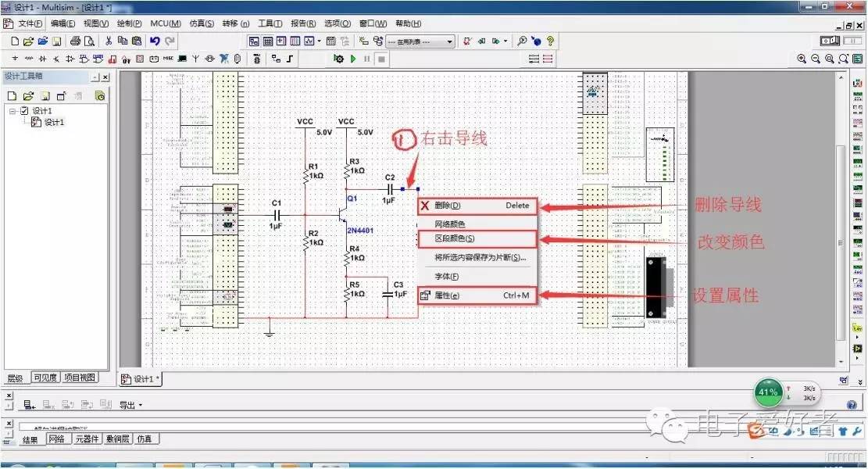
Task: Open the 工具(T) menu
Action: (270, 23)
